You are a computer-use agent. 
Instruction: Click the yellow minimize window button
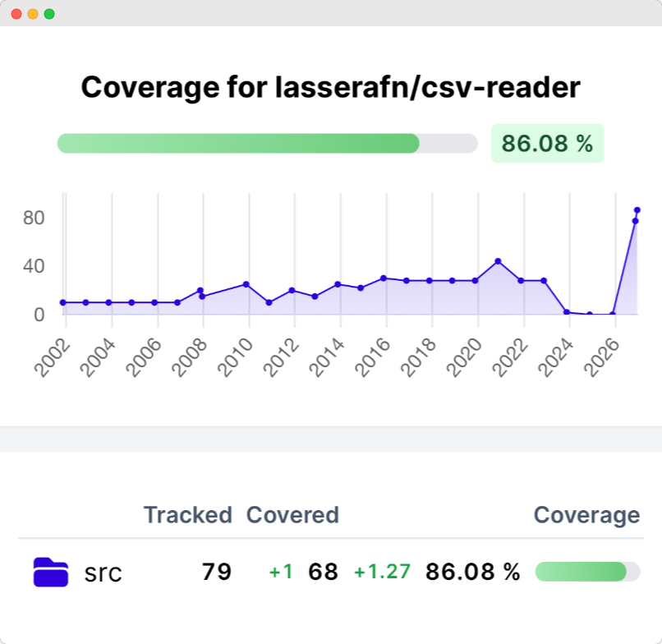point(33,14)
